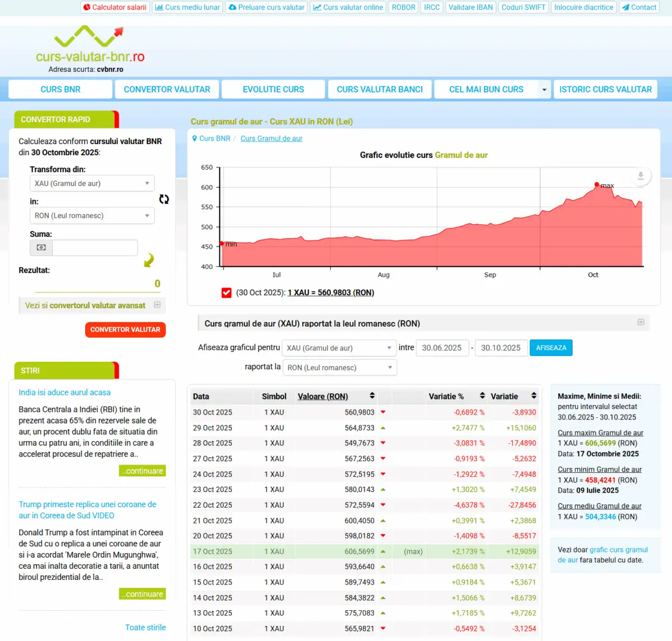Open the RON (Leul romanesc) converter dropdown

(x=92, y=216)
